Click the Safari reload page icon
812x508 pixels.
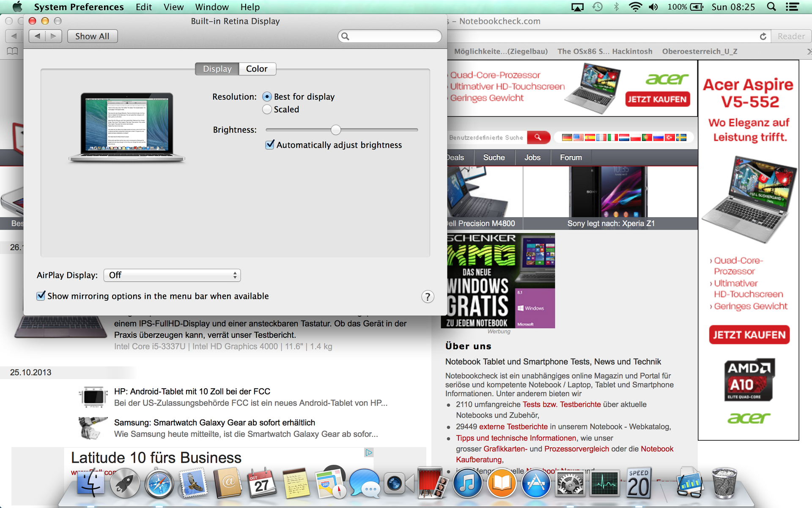(763, 36)
